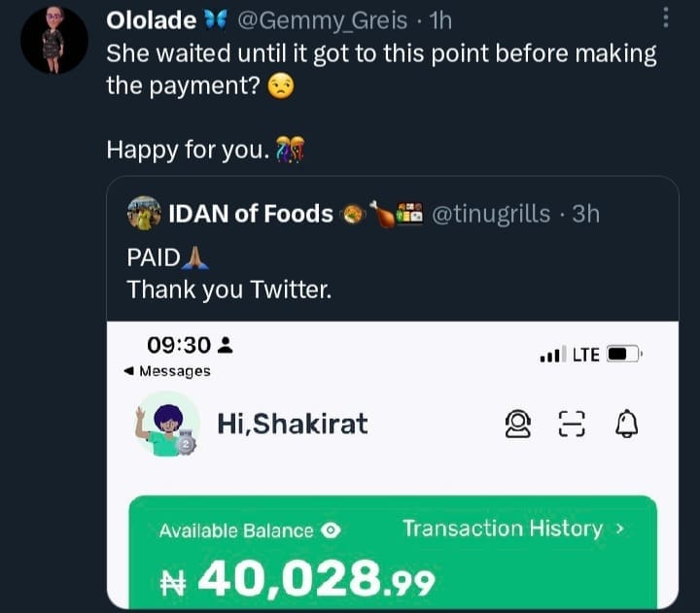Click the @tinugrills handle
The height and width of the screenshot is (613, 700).
pyautogui.click(x=489, y=214)
